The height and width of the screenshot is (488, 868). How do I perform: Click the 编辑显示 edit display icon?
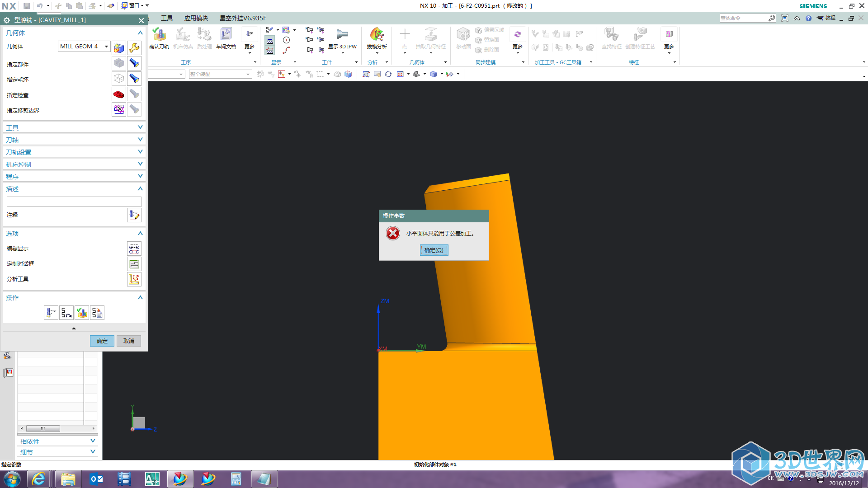click(134, 249)
